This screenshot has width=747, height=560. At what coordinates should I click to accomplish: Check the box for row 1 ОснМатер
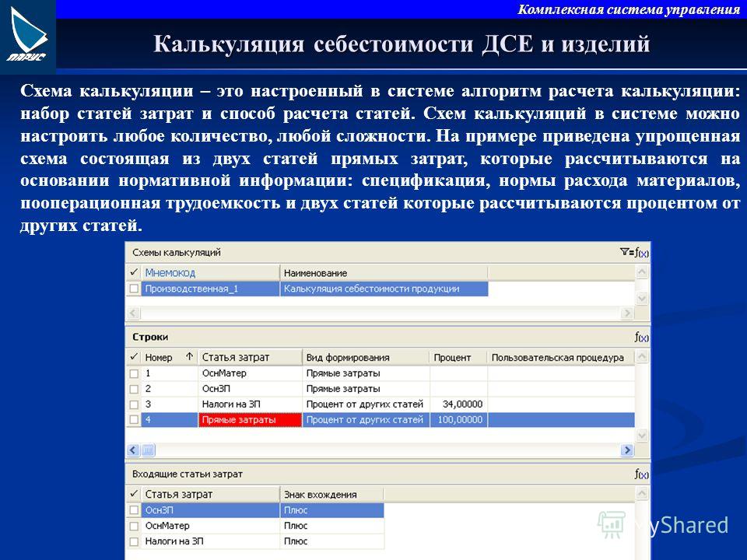(134, 373)
